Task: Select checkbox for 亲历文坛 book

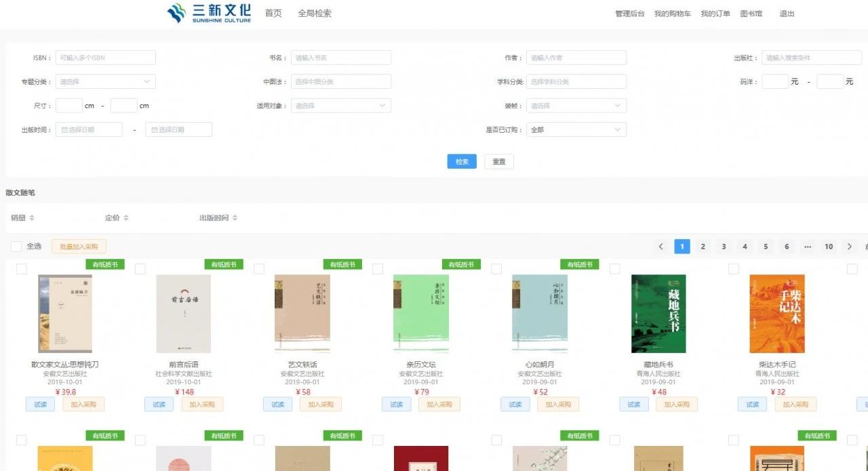Action: [x=378, y=269]
